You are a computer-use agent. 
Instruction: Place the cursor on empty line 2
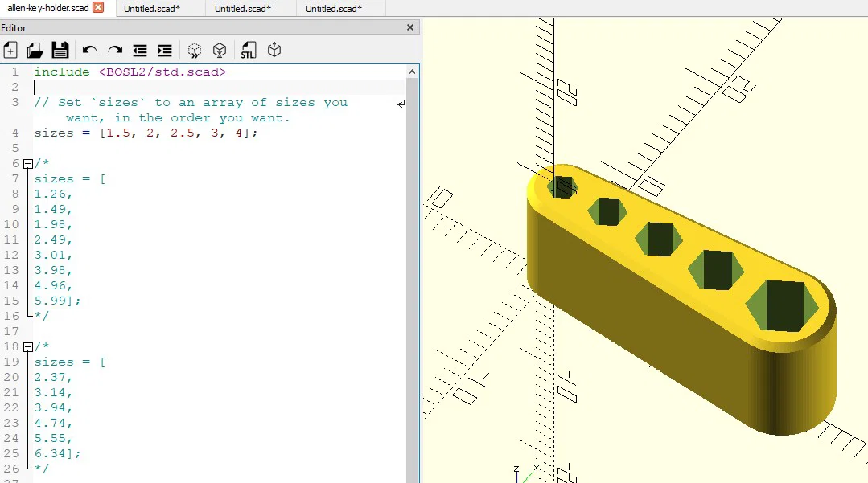point(219,88)
